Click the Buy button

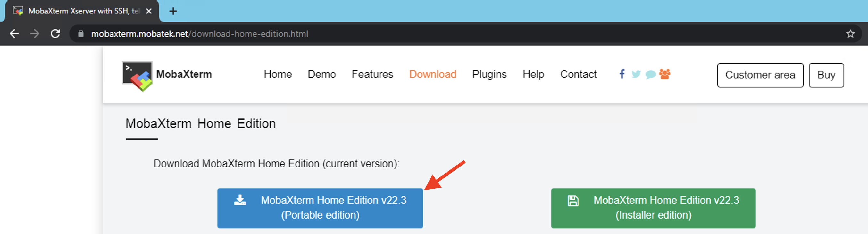tap(826, 75)
